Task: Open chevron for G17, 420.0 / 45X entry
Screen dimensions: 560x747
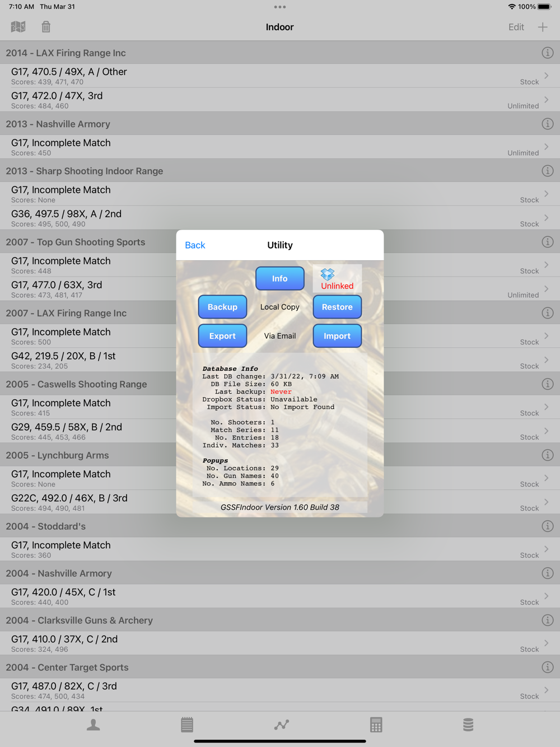Action: [546, 596]
